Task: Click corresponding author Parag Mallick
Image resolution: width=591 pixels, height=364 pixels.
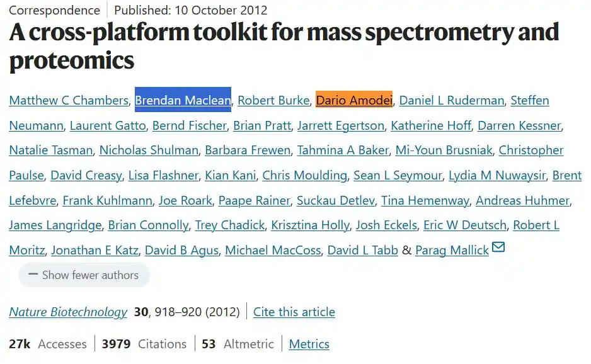Action: 452,250
